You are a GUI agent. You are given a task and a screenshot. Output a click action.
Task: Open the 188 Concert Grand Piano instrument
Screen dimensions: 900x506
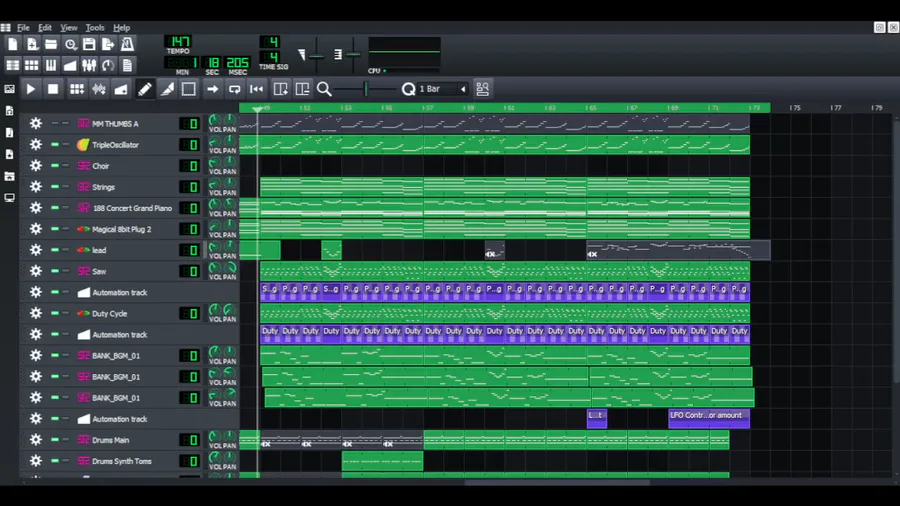coord(126,208)
